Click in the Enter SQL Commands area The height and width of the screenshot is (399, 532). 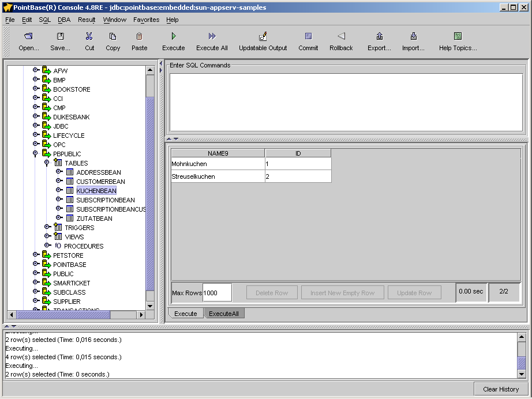[346, 103]
